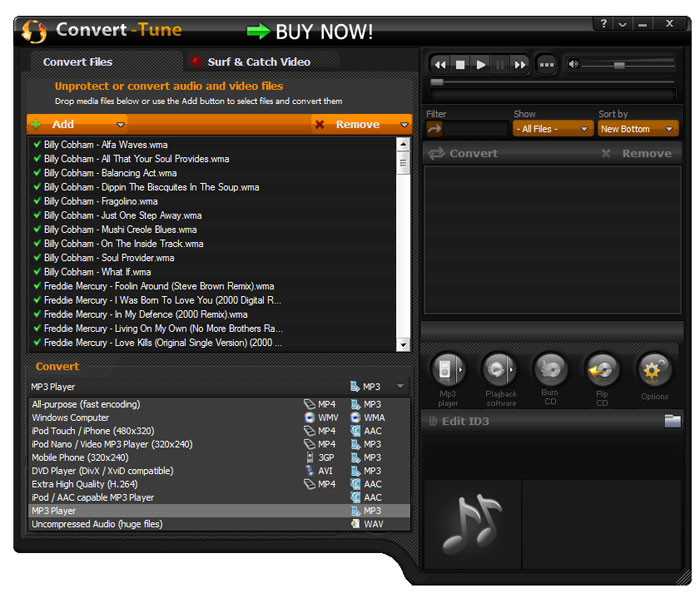Screen dimensions: 700x598
Task: Uncheck Freddie Mercury - Foolin Around checkmark
Action: pos(38,286)
